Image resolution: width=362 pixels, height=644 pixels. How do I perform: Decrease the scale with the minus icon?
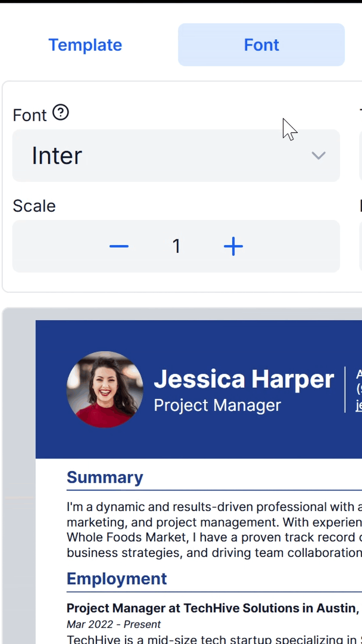(x=119, y=246)
